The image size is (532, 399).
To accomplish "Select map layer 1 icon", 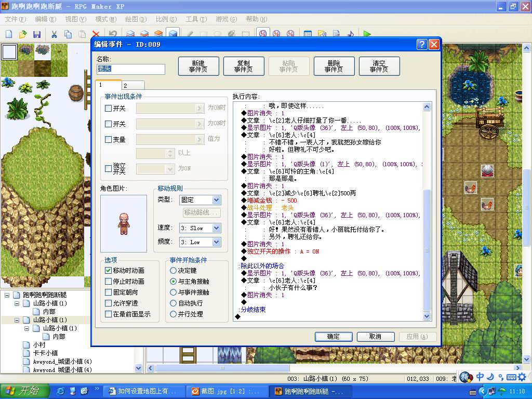I will 130,34.
